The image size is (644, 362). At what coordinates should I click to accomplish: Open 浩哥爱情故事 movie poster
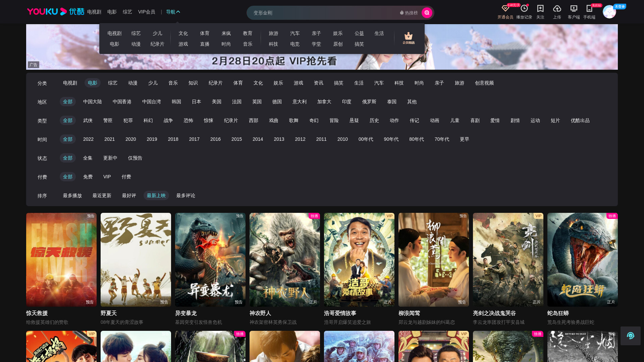pos(359,260)
